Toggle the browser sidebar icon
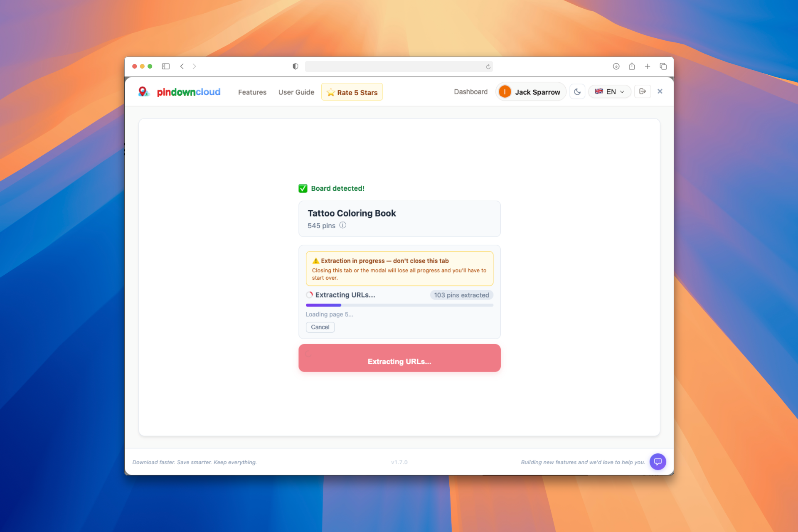This screenshot has height=532, width=798. [x=165, y=66]
